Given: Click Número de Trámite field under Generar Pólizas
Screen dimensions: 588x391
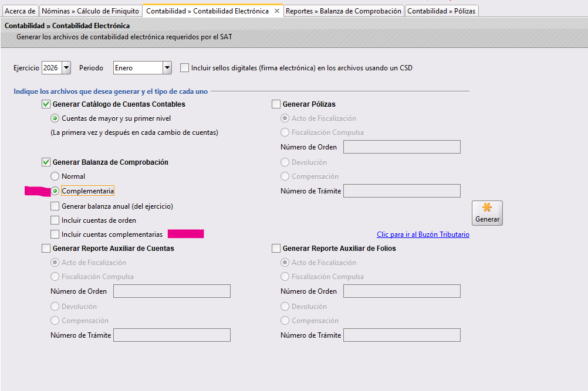Looking at the screenshot, I should 402,191.
